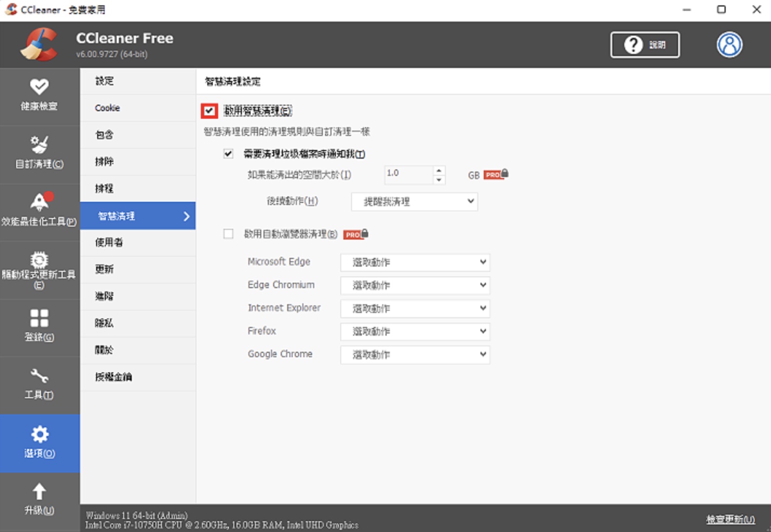The height and width of the screenshot is (532, 771).
Task: Click the Intel Core i7-10750H hardware info text
Action: click(221, 525)
